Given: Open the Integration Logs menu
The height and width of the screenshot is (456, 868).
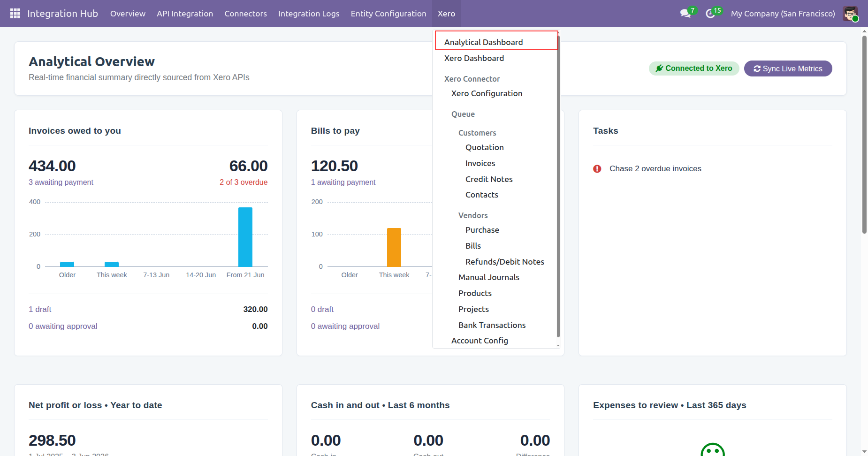Looking at the screenshot, I should click(x=309, y=14).
